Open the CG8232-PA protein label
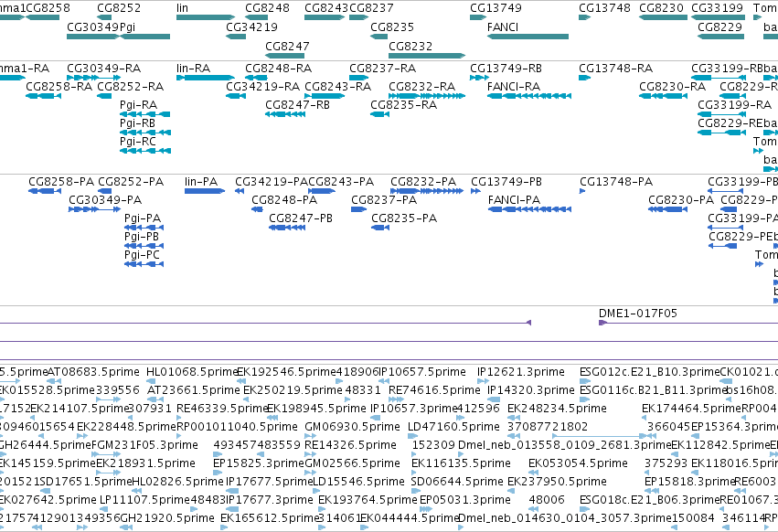The image size is (778, 532). [423, 182]
